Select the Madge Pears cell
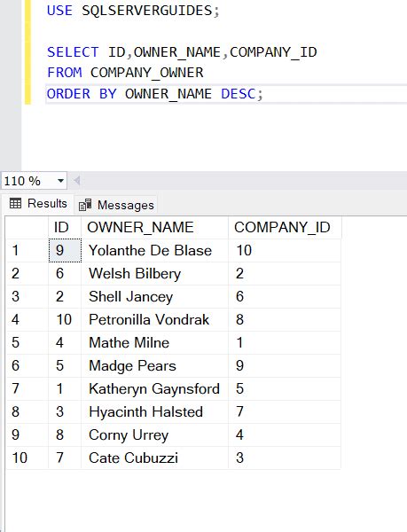Viewport: 407px width, 532px height. pos(154,365)
